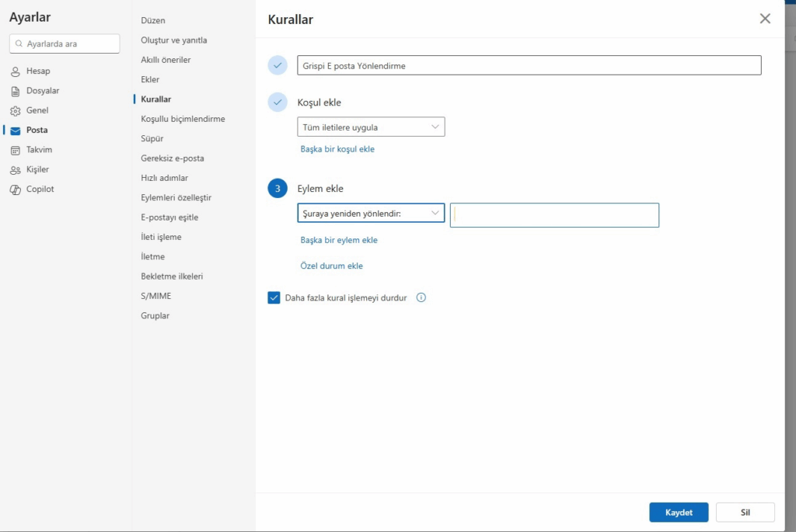
Task: Click the checkmark circle next to rule name
Action: [278, 65]
